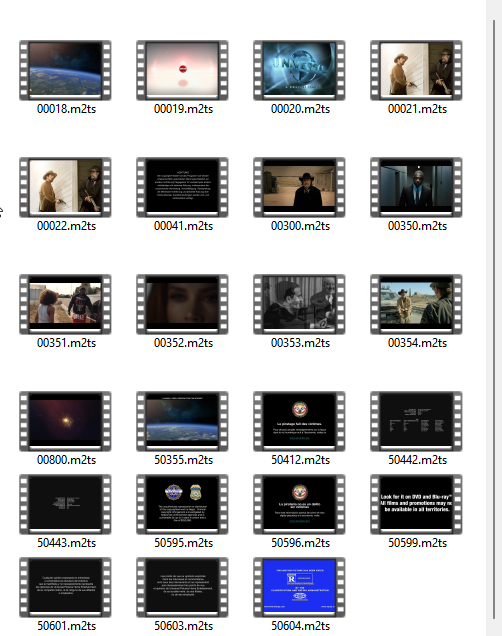
Task: Click the file name 50596.m2ts
Action: tap(300, 543)
